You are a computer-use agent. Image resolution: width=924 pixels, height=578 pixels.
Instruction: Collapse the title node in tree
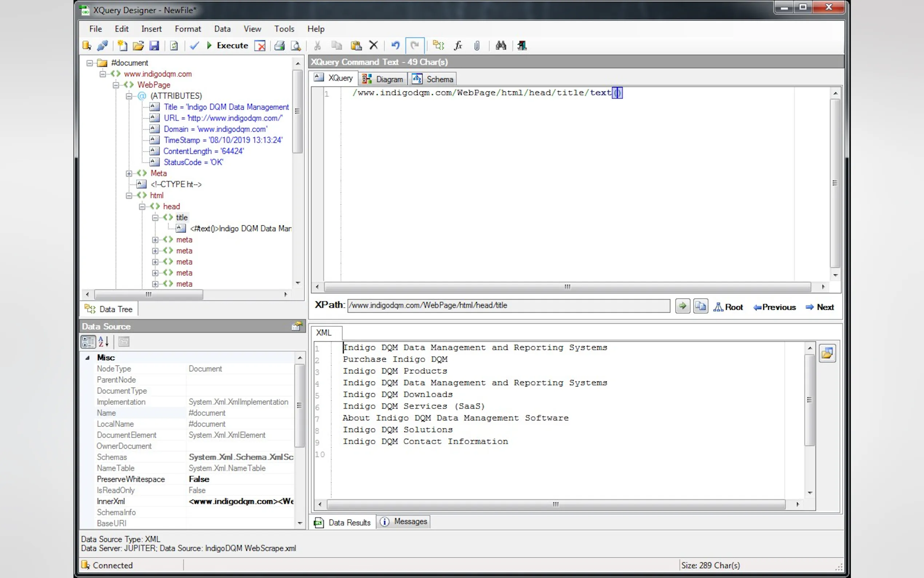click(x=155, y=218)
